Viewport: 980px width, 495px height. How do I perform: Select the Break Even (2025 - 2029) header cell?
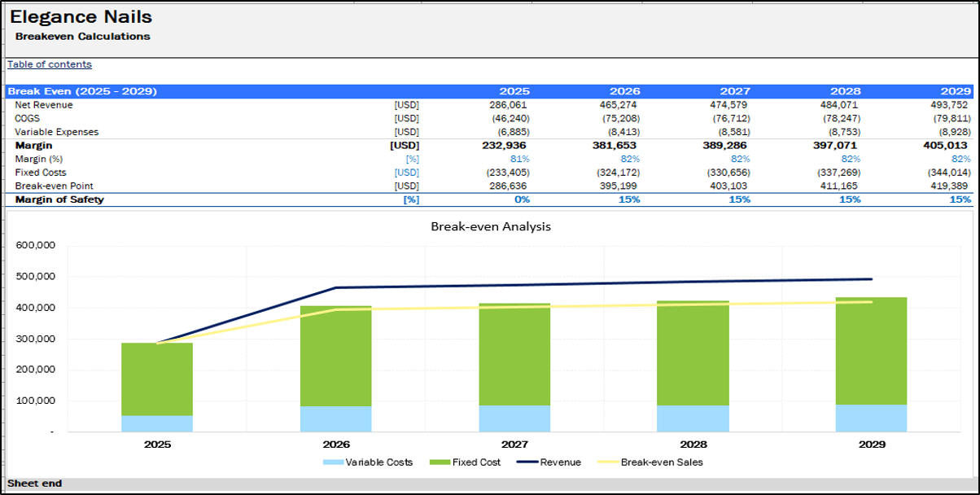82,91
